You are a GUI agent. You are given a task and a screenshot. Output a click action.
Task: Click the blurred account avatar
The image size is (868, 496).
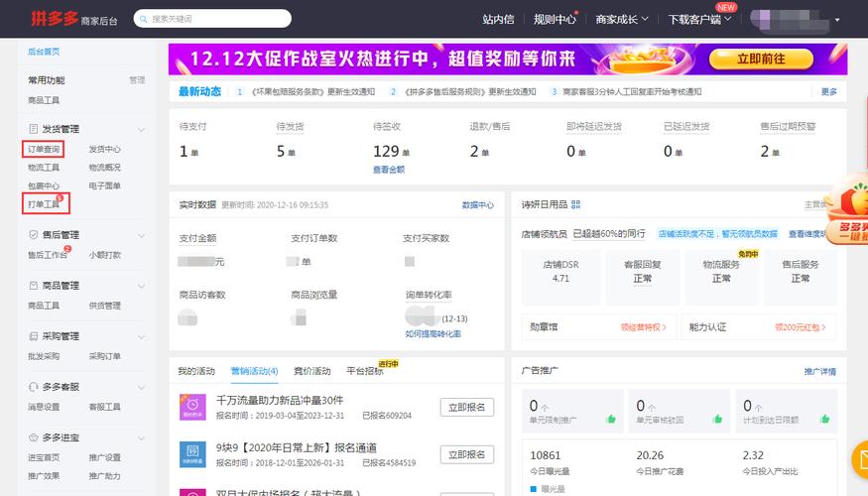pos(791,20)
